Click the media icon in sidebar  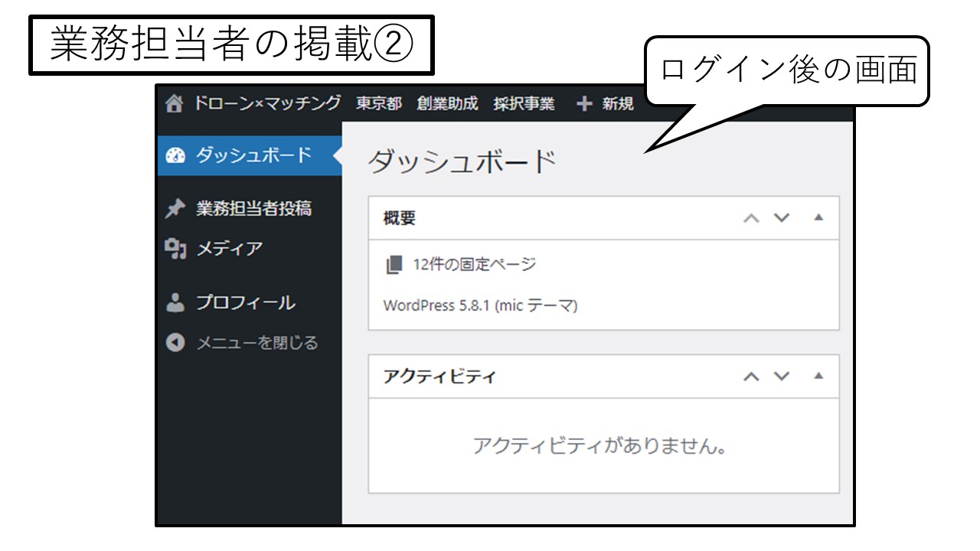coord(175,249)
